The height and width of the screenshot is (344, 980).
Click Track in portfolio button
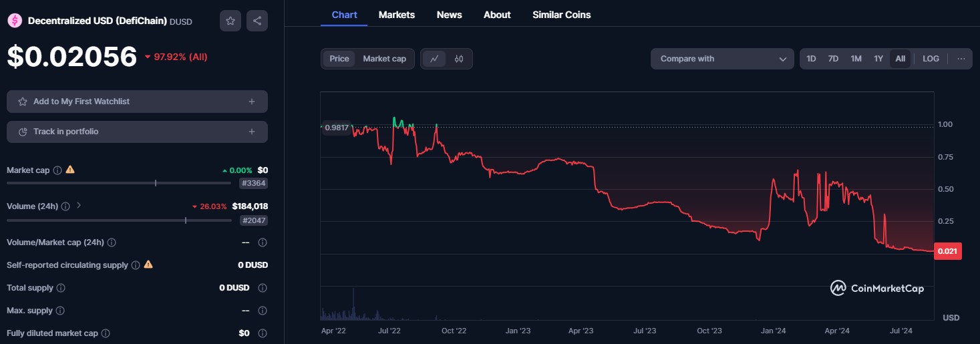point(137,132)
